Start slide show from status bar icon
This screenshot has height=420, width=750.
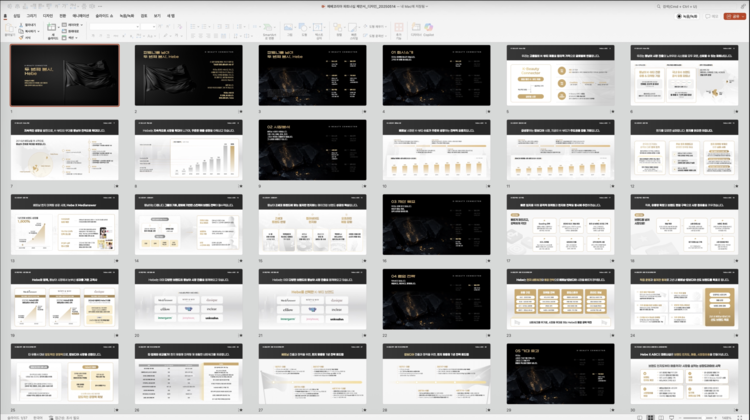coord(672,417)
